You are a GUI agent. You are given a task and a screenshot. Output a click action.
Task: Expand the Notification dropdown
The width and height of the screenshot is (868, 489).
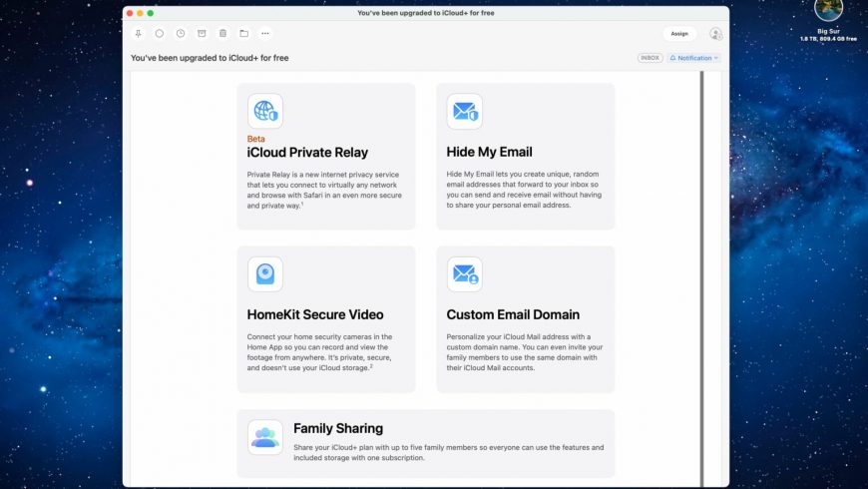click(x=693, y=58)
